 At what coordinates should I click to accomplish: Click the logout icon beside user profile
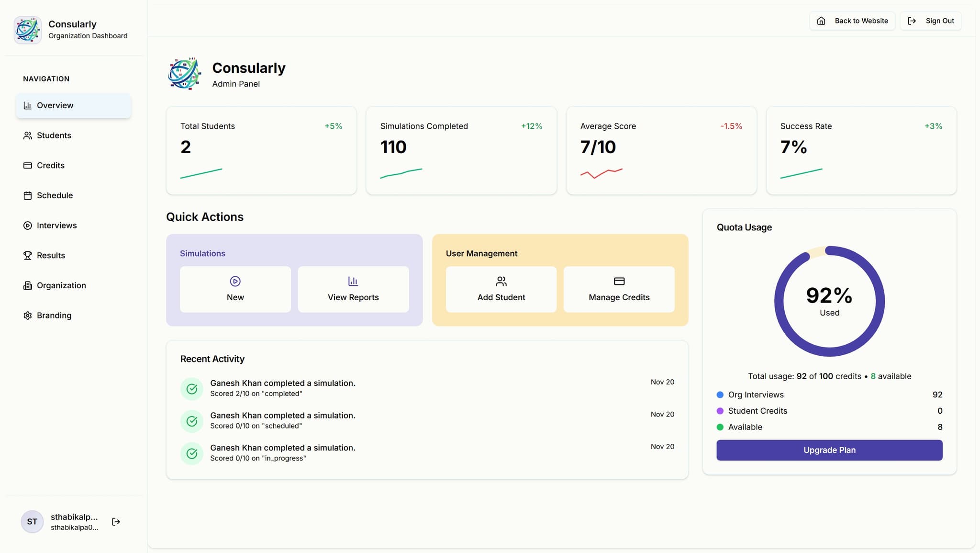[x=116, y=521]
